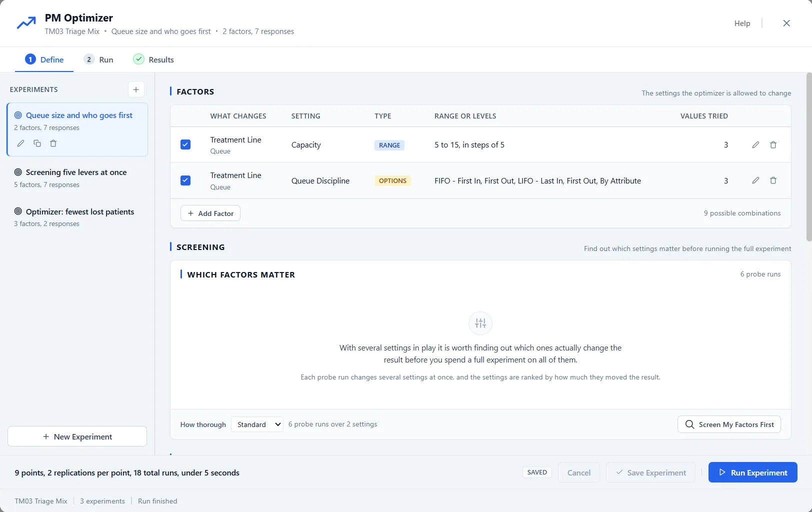Switch to the Define tab
This screenshot has height=512, width=812.
[44, 59]
